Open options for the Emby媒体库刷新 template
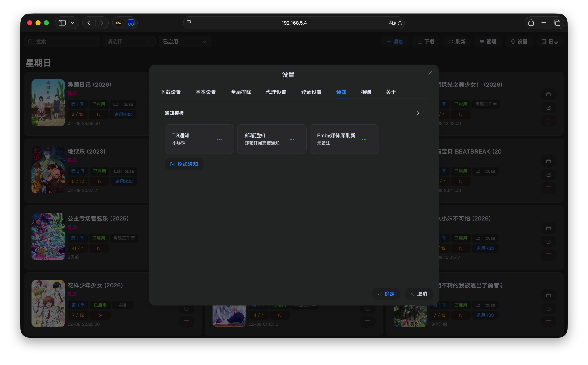Screen dimensions: 588x365 coord(365,139)
